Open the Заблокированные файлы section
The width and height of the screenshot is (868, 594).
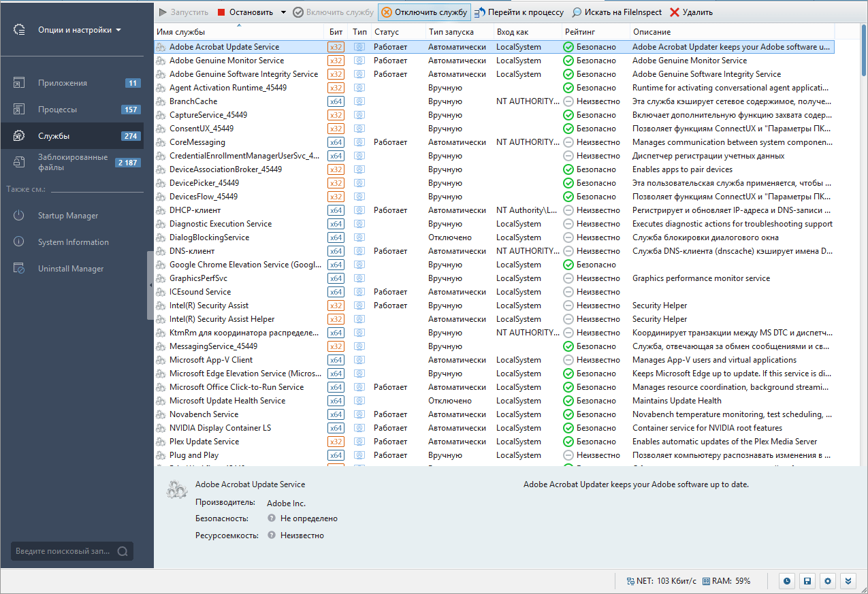(71, 162)
